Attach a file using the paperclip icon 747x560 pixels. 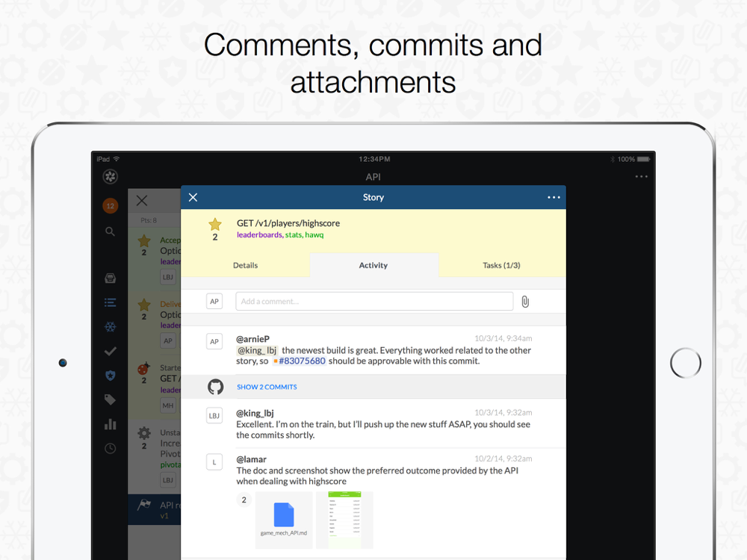tap(525, 302)
